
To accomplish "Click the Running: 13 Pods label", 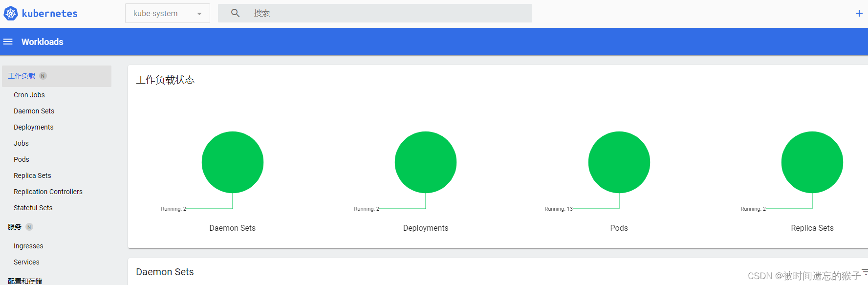I will point(559,209).
